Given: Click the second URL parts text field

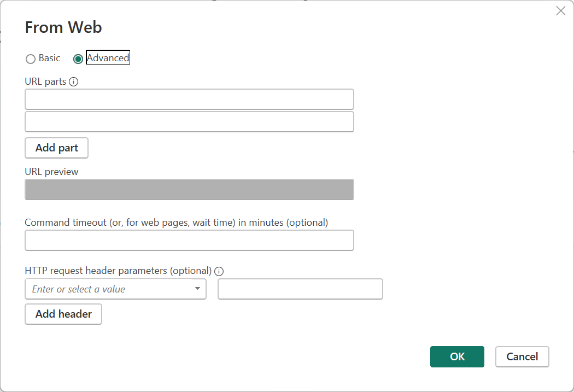Looking at the screenshot, I should 189,122.
